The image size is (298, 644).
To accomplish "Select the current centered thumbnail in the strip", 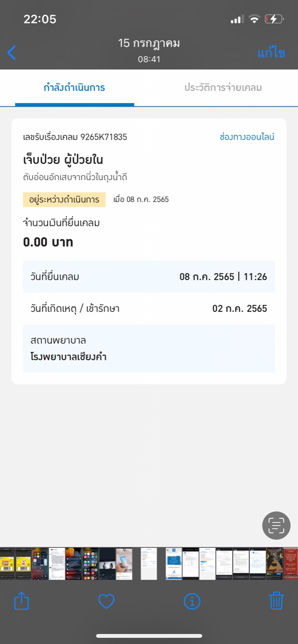I will 149,564.
